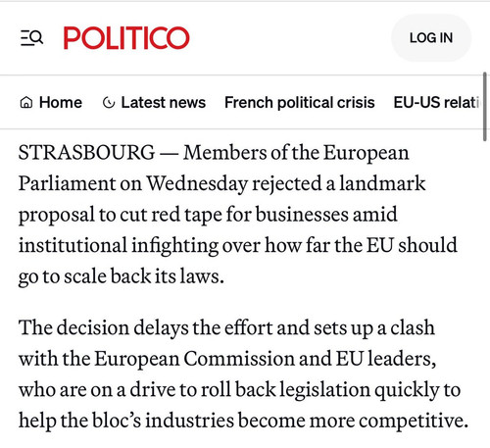Go to the Home tab
This screenshot has height=448, width=490.
click(x=51, y=103)
